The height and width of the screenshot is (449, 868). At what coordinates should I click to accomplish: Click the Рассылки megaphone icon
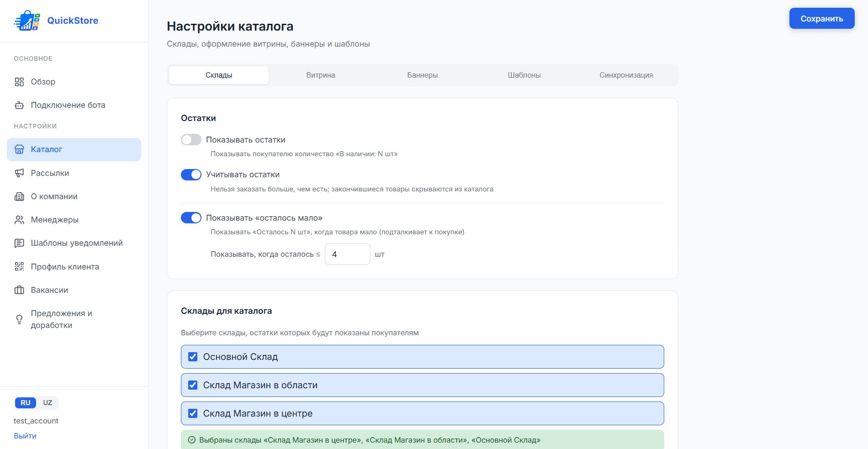pyautogui.click(x=19, y=173)
